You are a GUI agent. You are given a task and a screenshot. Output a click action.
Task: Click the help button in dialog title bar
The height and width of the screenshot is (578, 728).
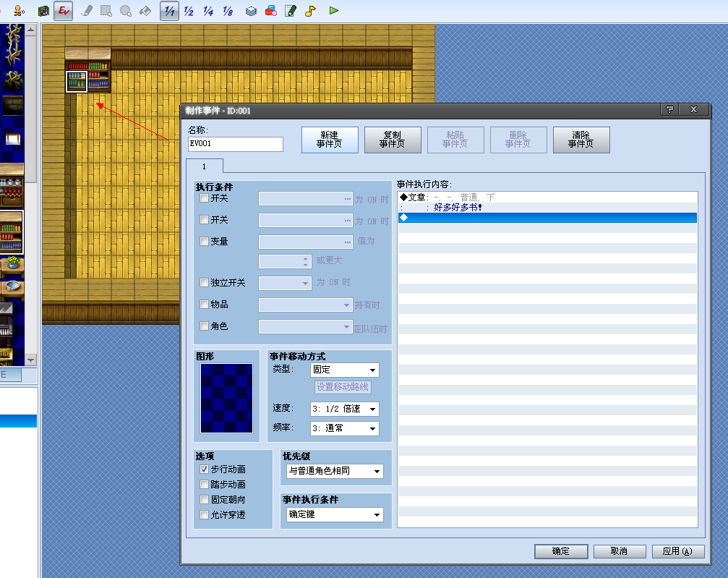tap(669, 110)
